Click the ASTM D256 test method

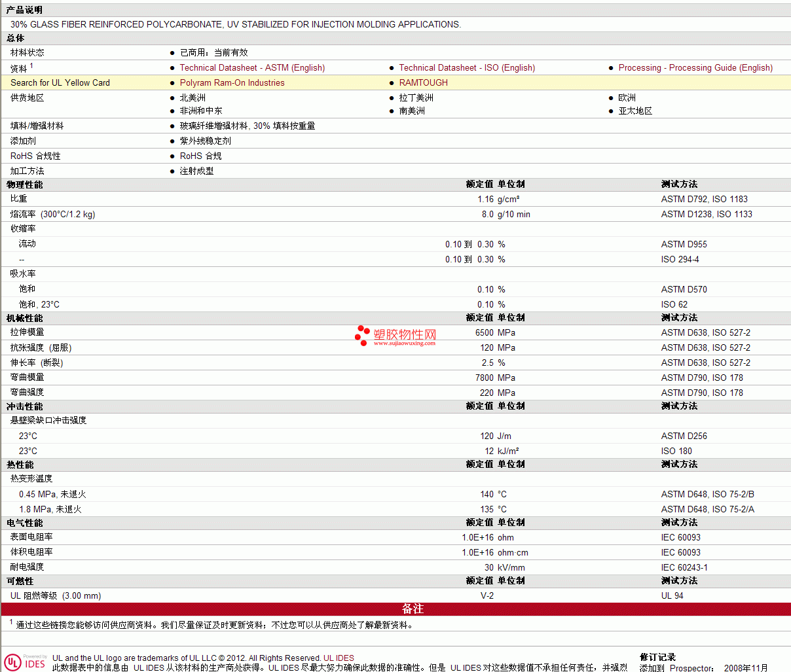[684, 436]
